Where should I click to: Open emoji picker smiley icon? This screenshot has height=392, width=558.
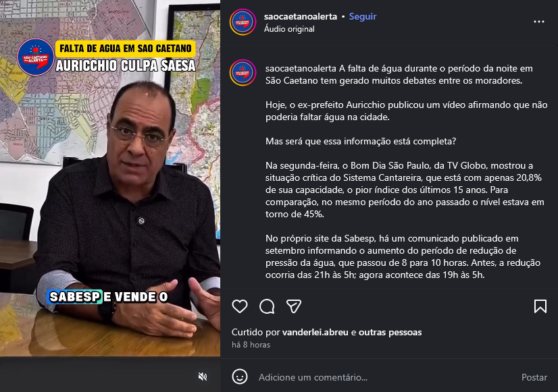coord(240,376)
